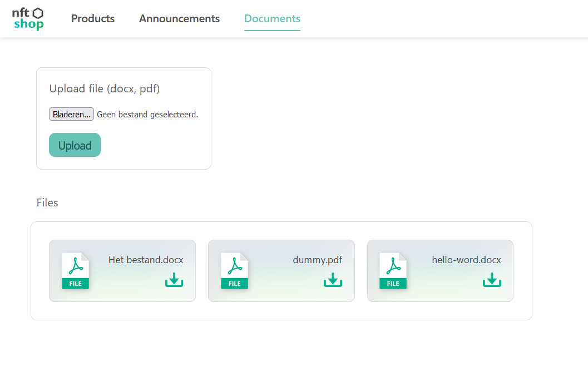Click the green Upload button
This screenshot has height=376, width=588.
pos(75,145)
